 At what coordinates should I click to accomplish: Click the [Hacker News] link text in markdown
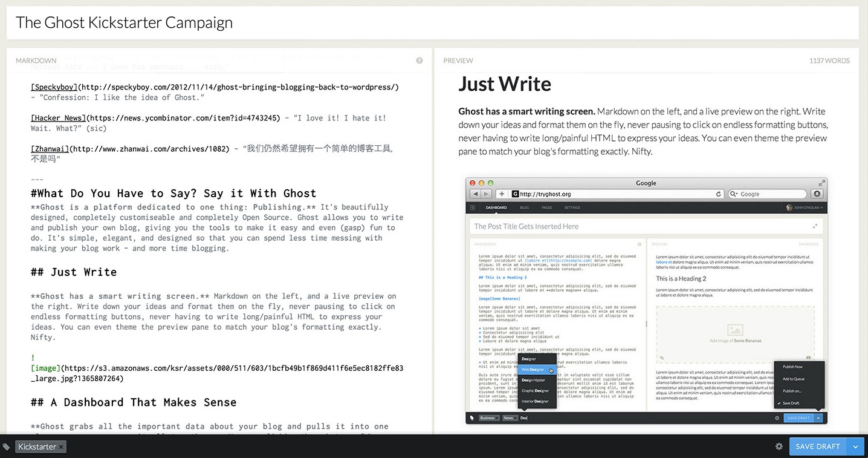pos(58,118)
